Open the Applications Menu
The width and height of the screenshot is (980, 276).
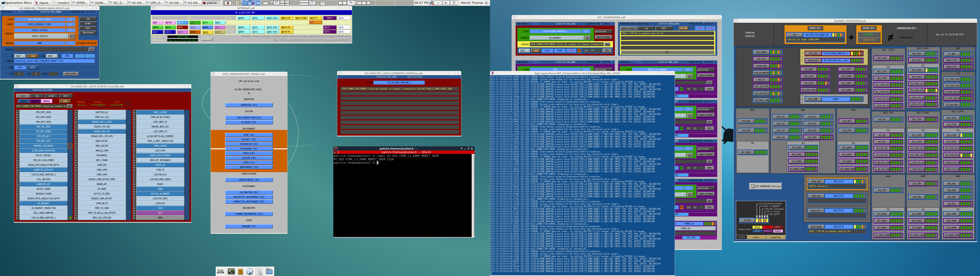pyautogui.click(x=16, y=3)
